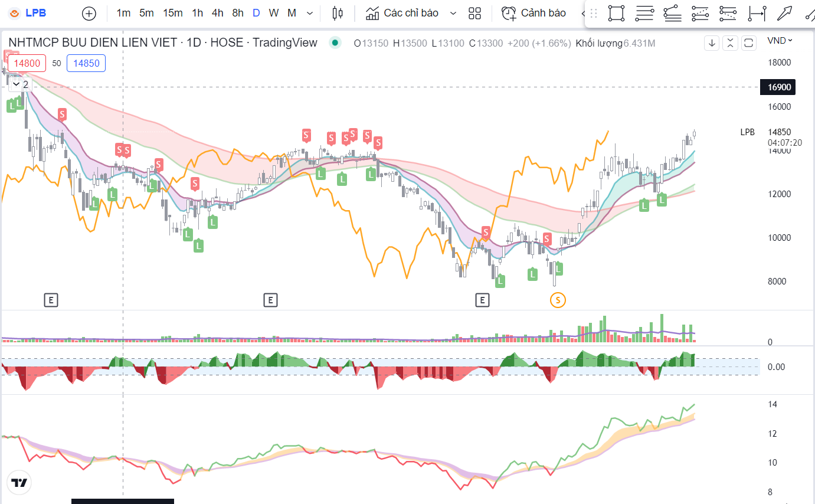Click the 16000 price scale label
The width and height of the screenshot is (815, 504).
tap(780, 106)
